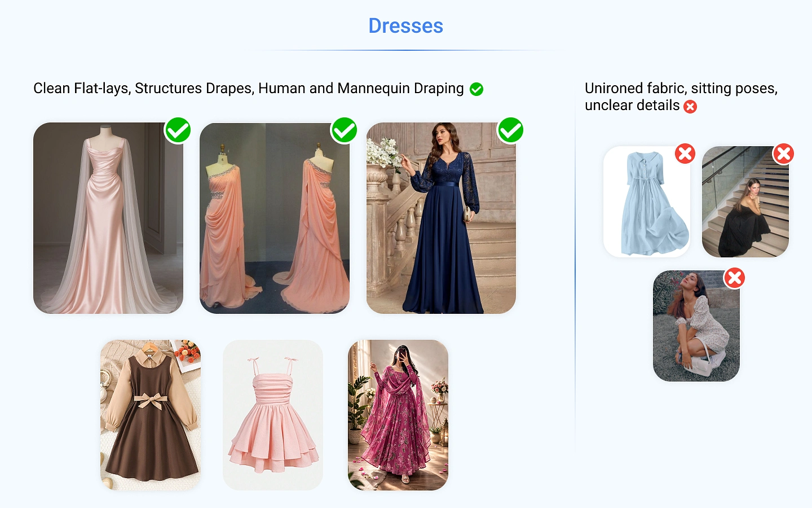Open the navy blue lace gown image

click(x=441, y=218)
